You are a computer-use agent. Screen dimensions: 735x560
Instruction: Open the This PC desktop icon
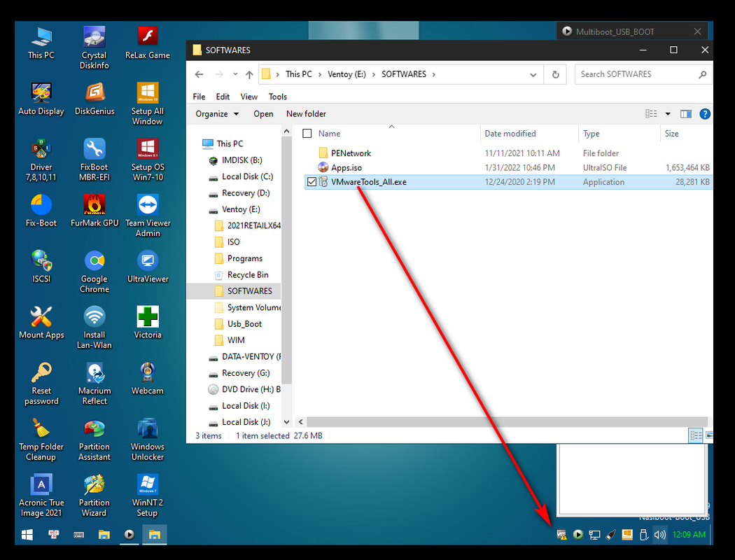[41, 43]
